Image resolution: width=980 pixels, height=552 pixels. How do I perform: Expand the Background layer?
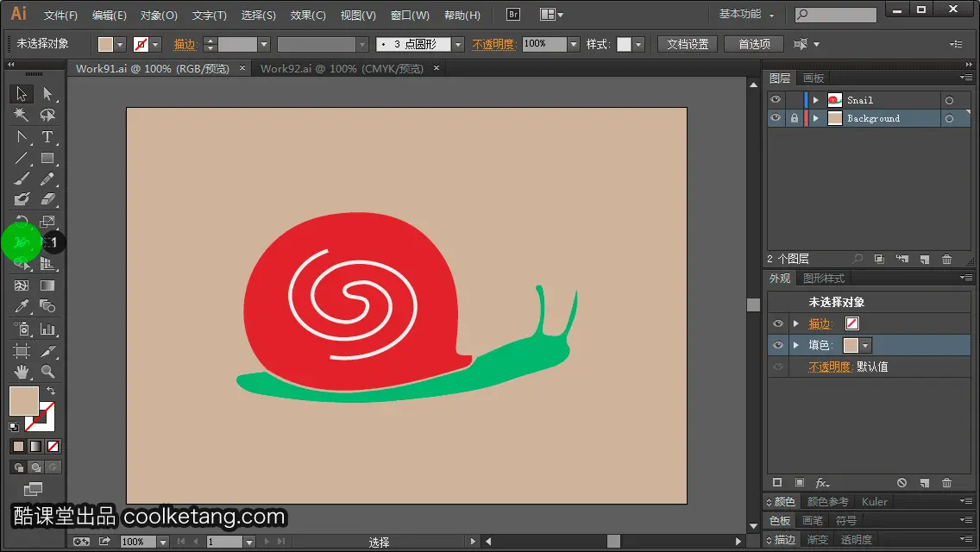815,118
